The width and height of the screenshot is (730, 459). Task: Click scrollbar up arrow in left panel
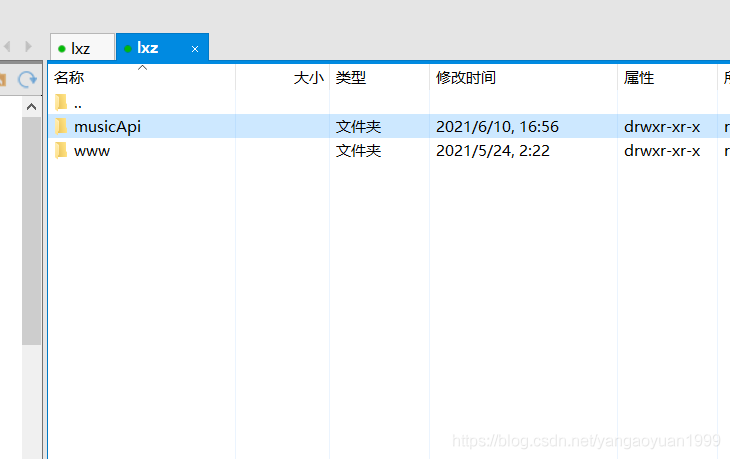[32, 107]
